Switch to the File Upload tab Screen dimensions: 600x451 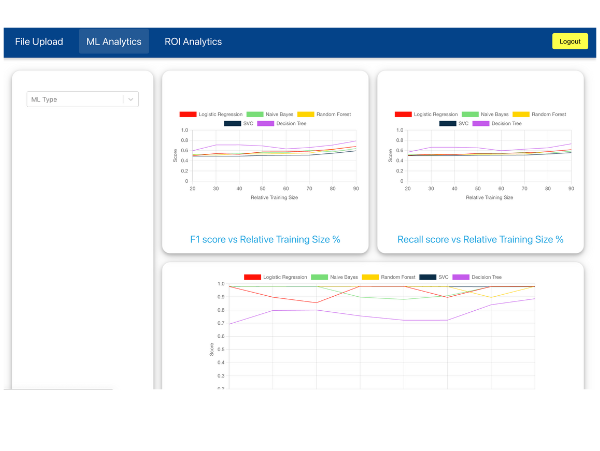pos(39,42)
